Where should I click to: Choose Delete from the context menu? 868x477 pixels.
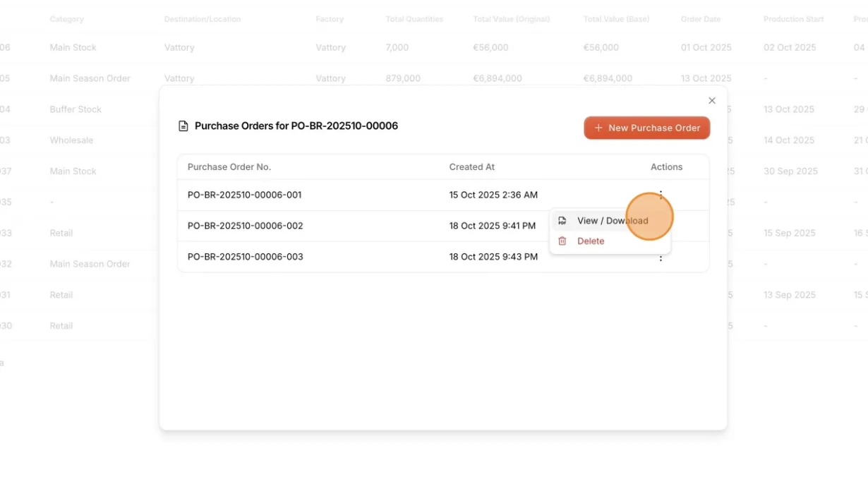click(610, 241)
